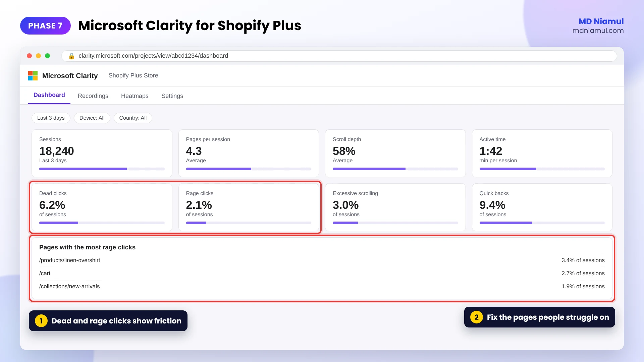Click the Dead clicks progress bar
The height and width of the screenshot is (362, 644).
coord(102,223)
